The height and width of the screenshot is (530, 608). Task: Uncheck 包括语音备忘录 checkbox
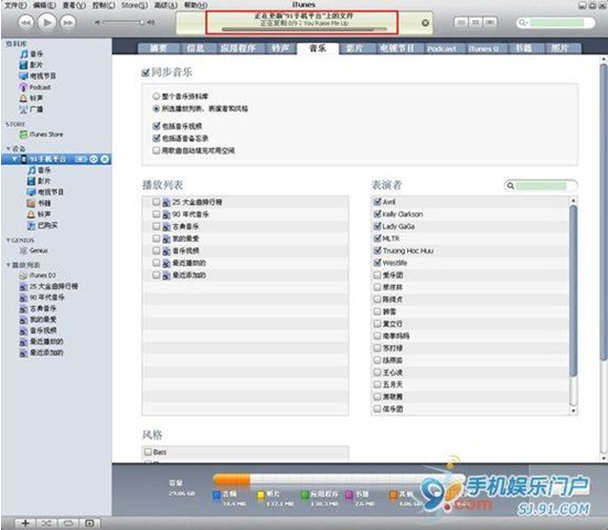pos(156,138)
